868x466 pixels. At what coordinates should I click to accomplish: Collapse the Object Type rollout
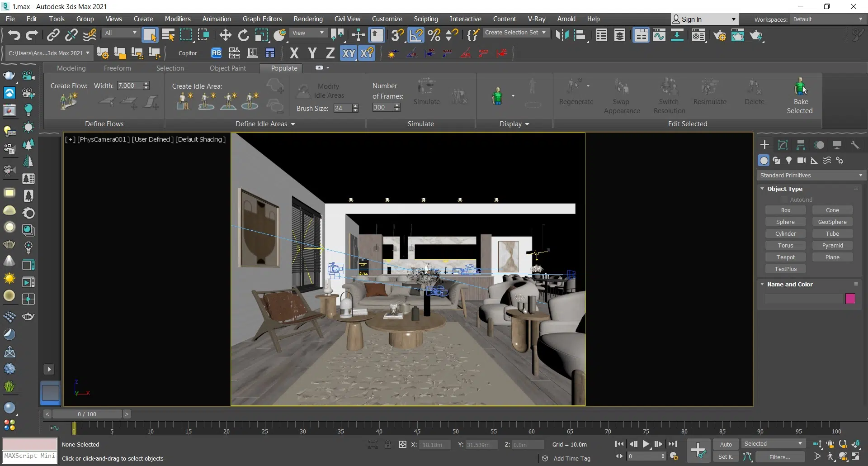click(763, 189)
